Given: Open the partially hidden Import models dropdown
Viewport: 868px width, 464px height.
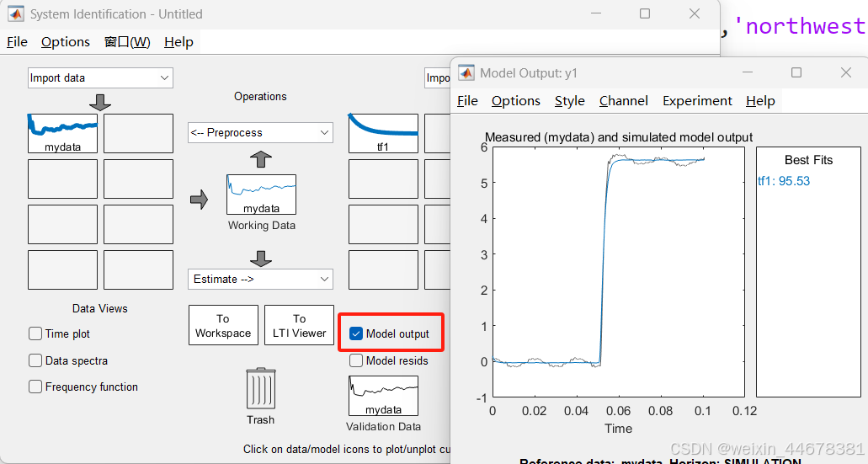Looking at the screenshot, I should click(x=437, y=78).
